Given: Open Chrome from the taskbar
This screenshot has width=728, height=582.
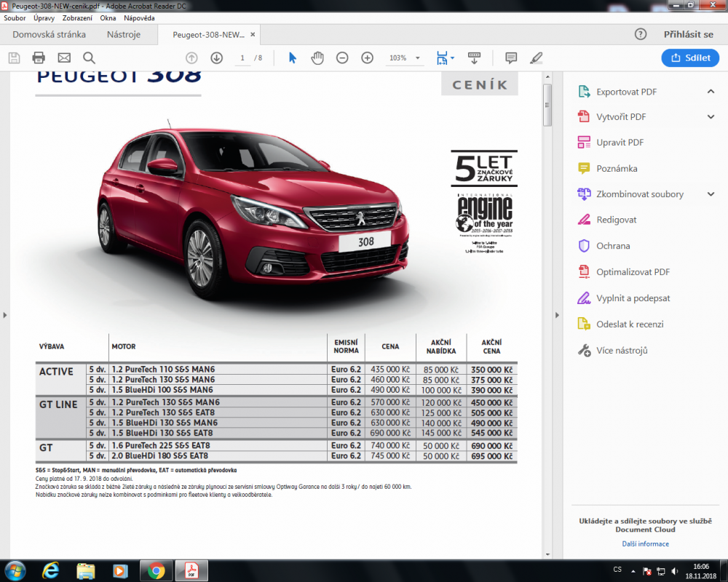Looking at the screenshot, I should 157,571.
